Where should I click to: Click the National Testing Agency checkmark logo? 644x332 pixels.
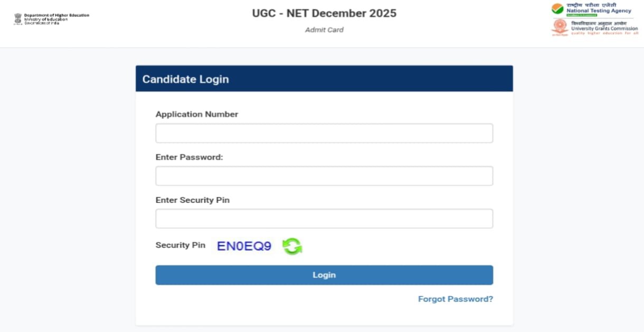pos(557,9)
